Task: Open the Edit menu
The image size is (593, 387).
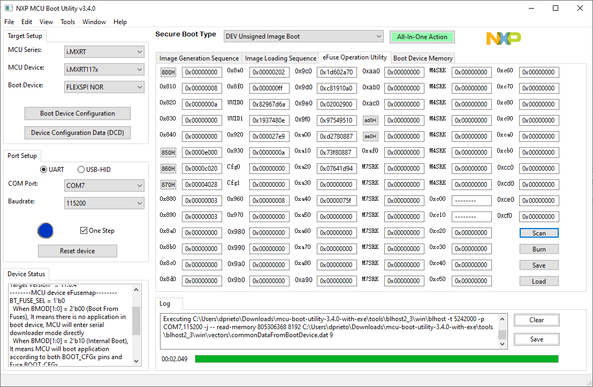Action: tap(26, 22)
